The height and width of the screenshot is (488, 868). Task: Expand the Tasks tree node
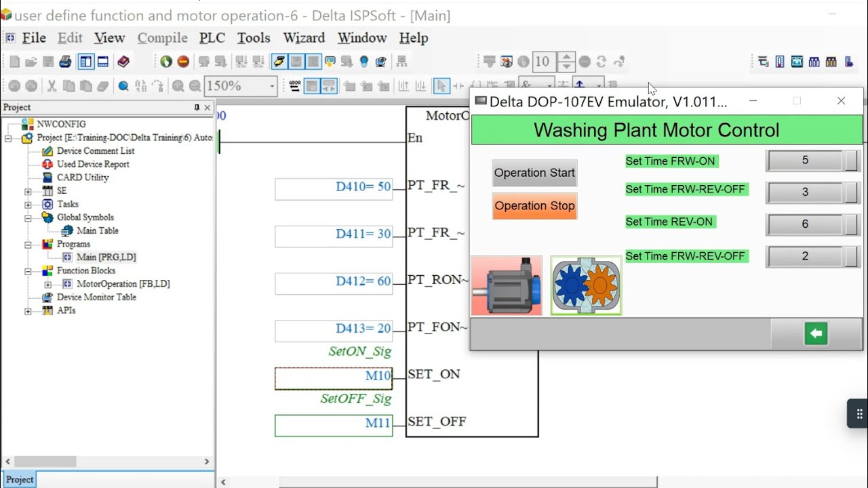click(28, 204)
